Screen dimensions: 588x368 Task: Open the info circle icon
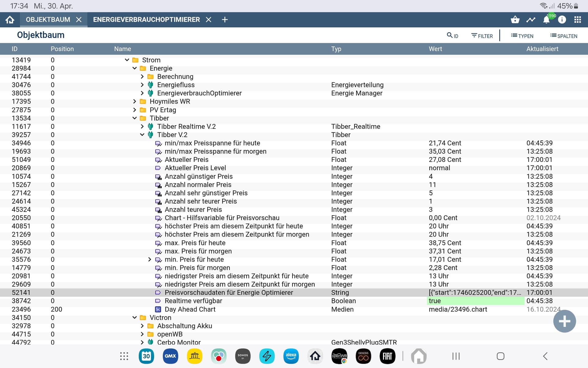click(562, 20)
